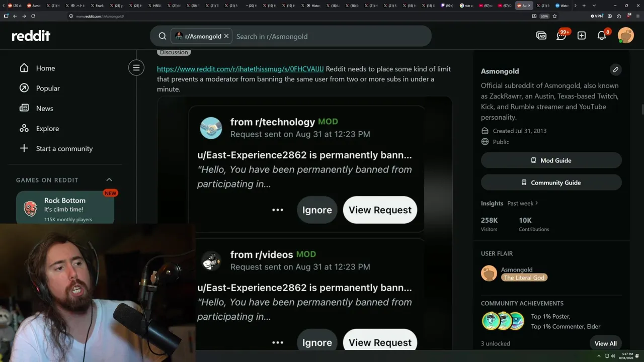Click the plus icon beside Start a community
The width and height of the screenshot is (644, 362).
(x=24, y=148)
